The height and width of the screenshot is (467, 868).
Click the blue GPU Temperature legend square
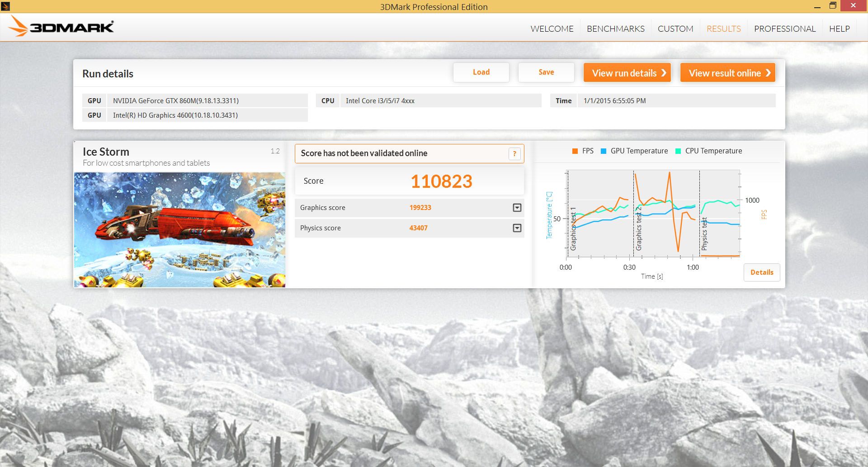(604, 151)
